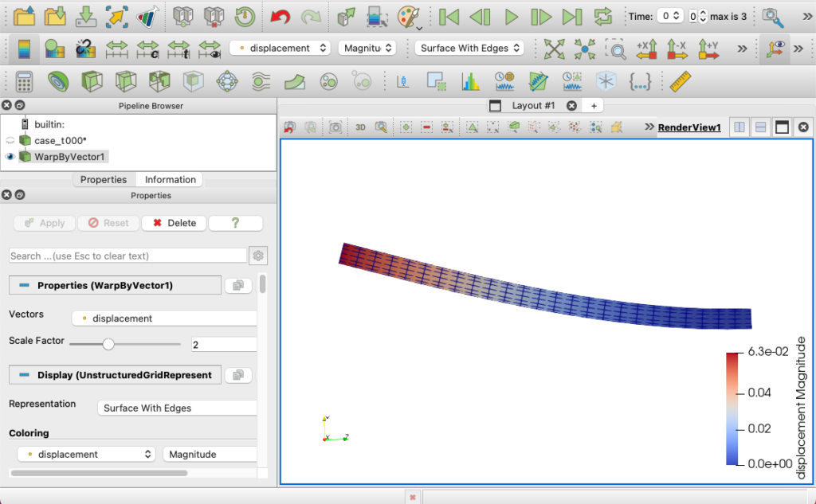Open the Surface With Edges toolbar dropdown
816x504 pixels.
tap(469, 48)
